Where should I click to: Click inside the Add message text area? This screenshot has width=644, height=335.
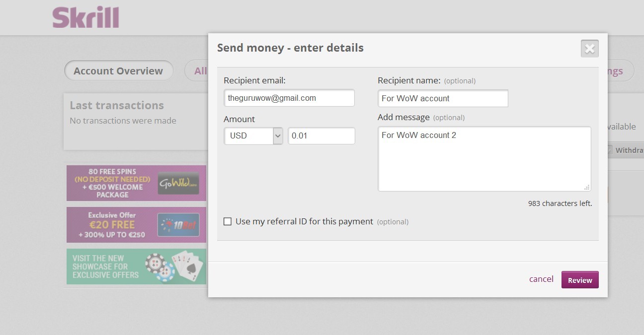484,159
